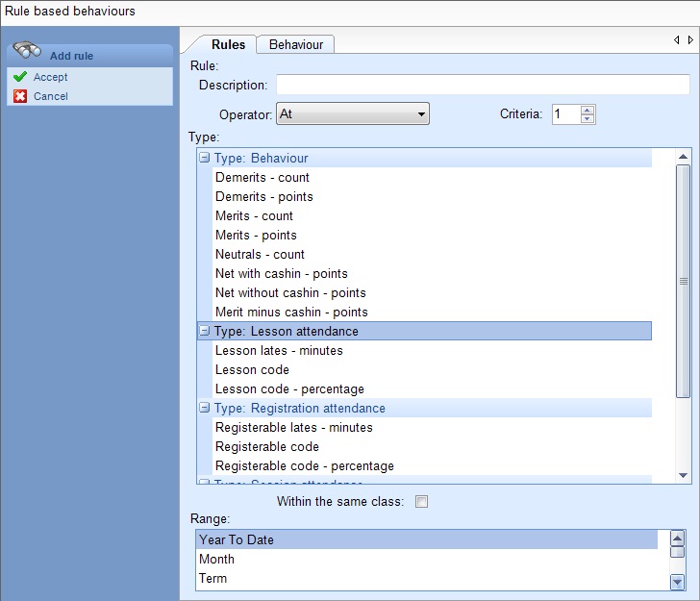
Task: Click the Accept link
Action: [50, 77]
